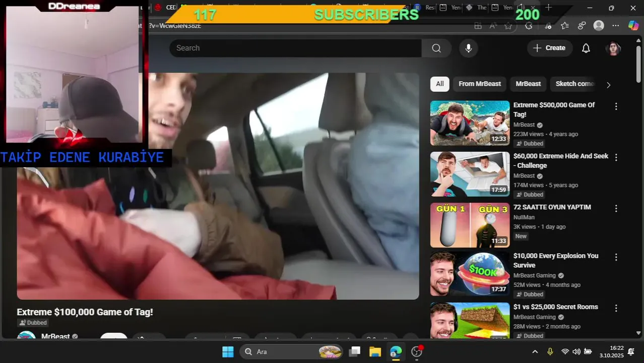Click the Edge browser profile icon

coord(599,25)
